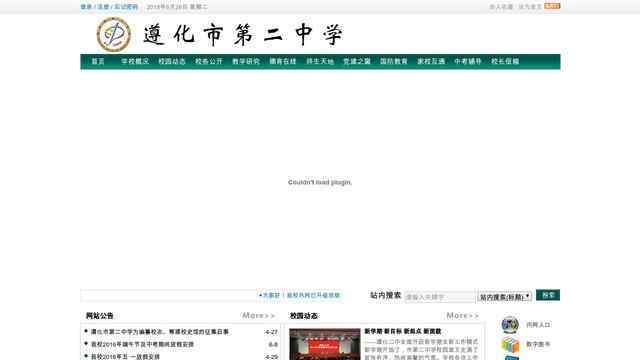Click the 登录 link at the top left
The image size is (640, 360).
coord(86,7)
